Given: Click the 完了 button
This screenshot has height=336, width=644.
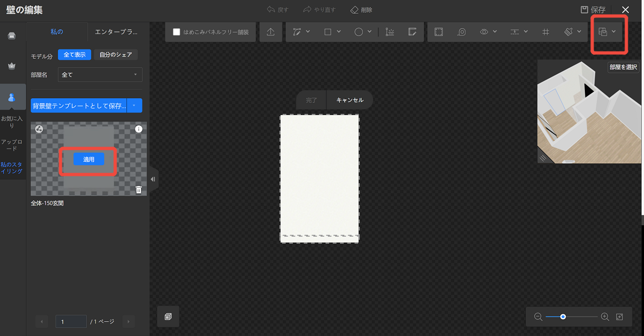Looking at the screenshot, I should pyautogui.click(x=311, y=100).
